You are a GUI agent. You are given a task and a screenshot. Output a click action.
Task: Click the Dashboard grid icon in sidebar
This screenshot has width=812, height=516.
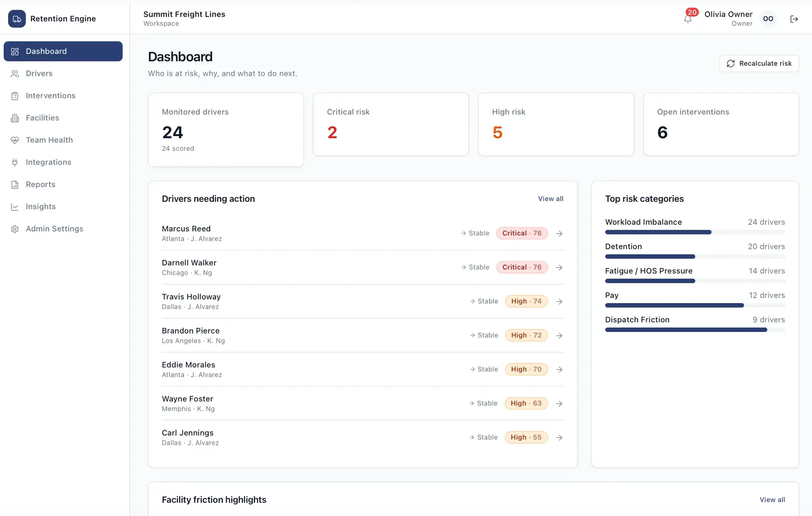[x=15, y=51]
